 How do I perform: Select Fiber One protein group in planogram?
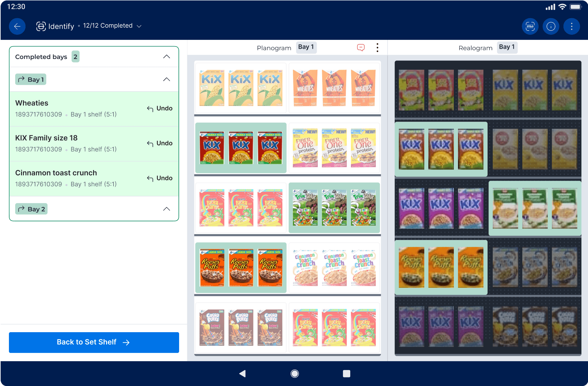pyautogui.click(x=334, y=148)
